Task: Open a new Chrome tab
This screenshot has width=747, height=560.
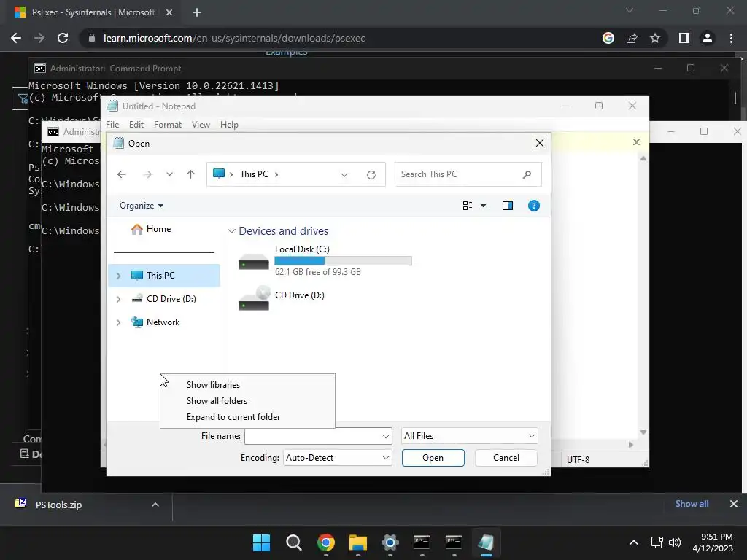Action: pyautogui.click(x=197, y=12)
